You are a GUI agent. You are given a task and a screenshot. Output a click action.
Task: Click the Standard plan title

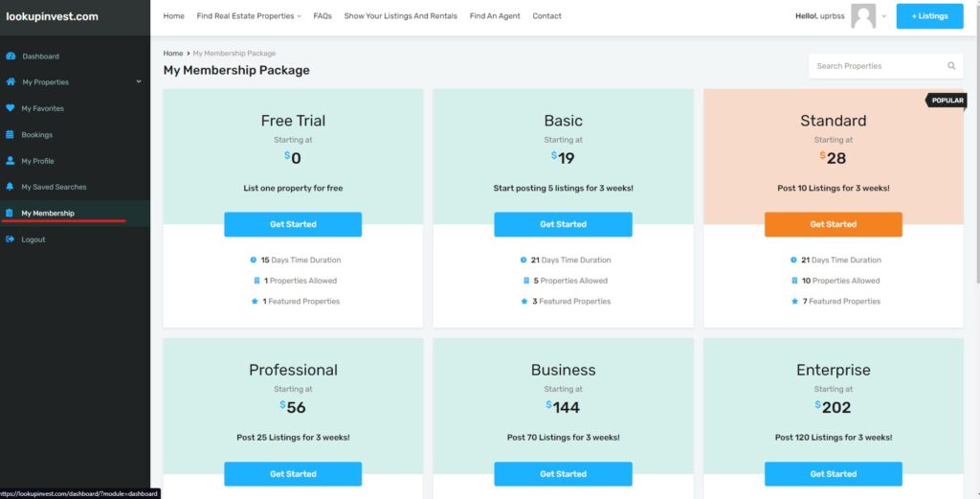(834, 121)
